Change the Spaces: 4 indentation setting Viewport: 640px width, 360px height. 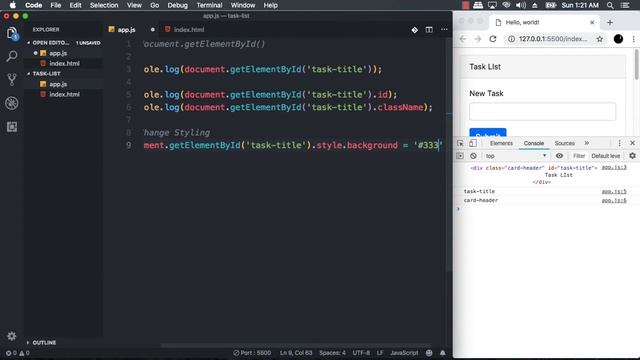332,353
